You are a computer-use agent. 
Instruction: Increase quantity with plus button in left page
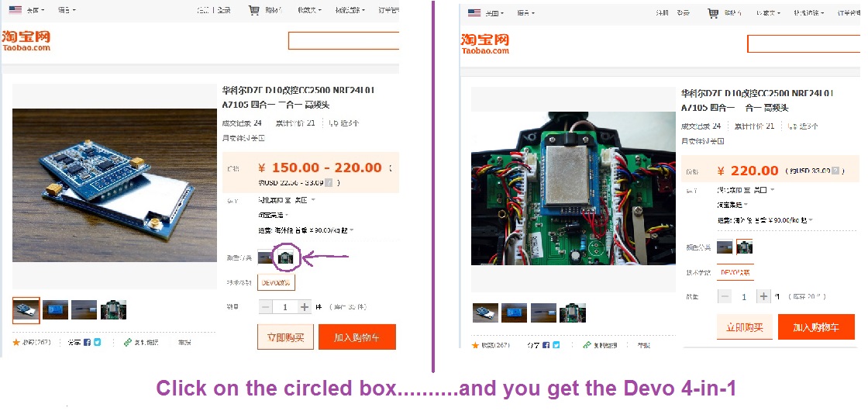[x=305, y=307]
